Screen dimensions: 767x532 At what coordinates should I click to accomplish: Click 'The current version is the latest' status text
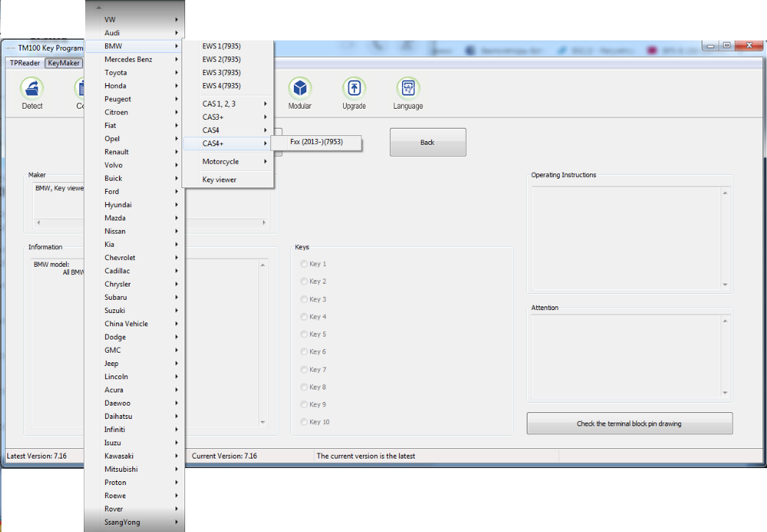tap(365, 456)
